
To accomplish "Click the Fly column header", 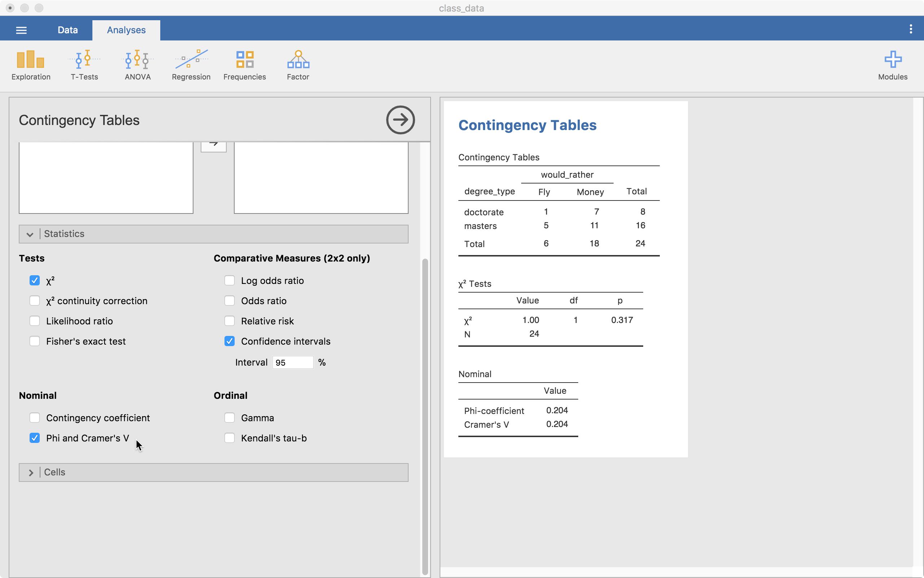I will click(544, 192).
